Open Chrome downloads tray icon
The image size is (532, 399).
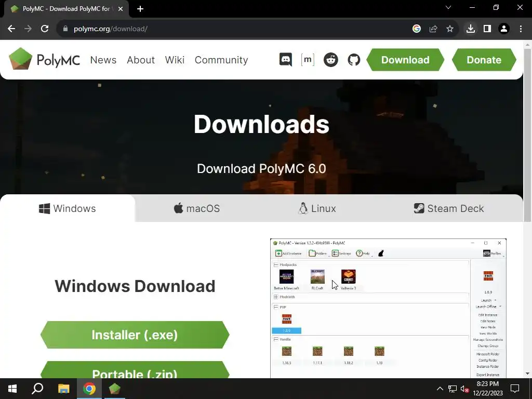(471, 29)
